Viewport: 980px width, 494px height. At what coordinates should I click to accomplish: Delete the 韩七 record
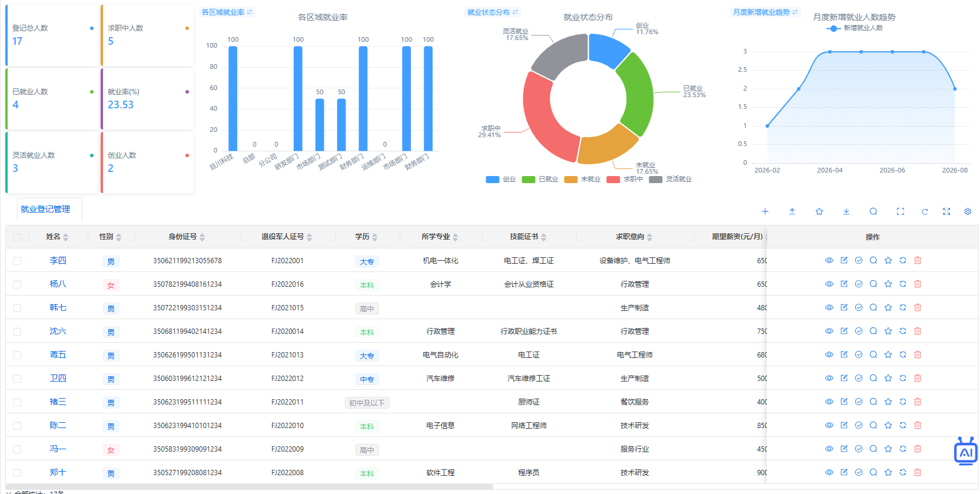pos(918,307)
